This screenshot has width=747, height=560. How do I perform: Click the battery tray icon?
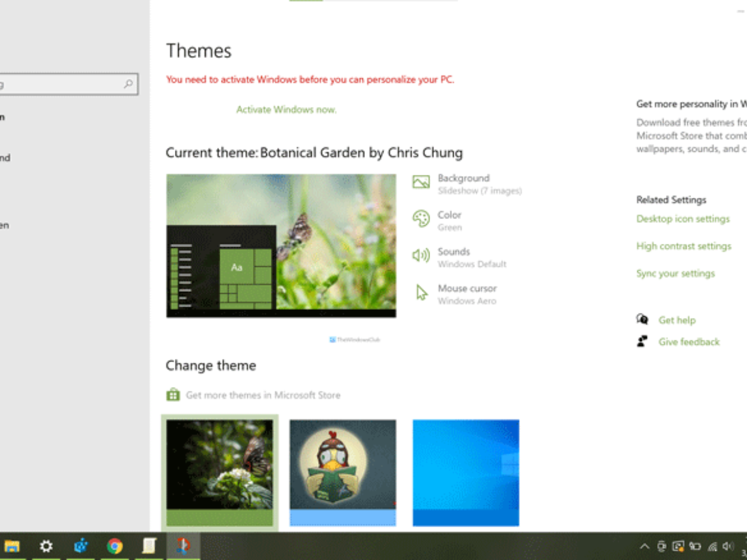click(695, 546)
